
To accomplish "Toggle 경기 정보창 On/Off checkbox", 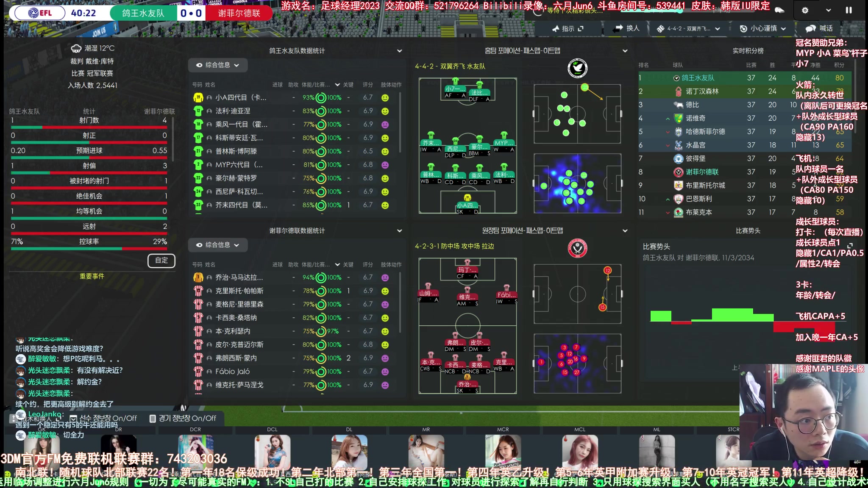I will click(x=153, y=419).
